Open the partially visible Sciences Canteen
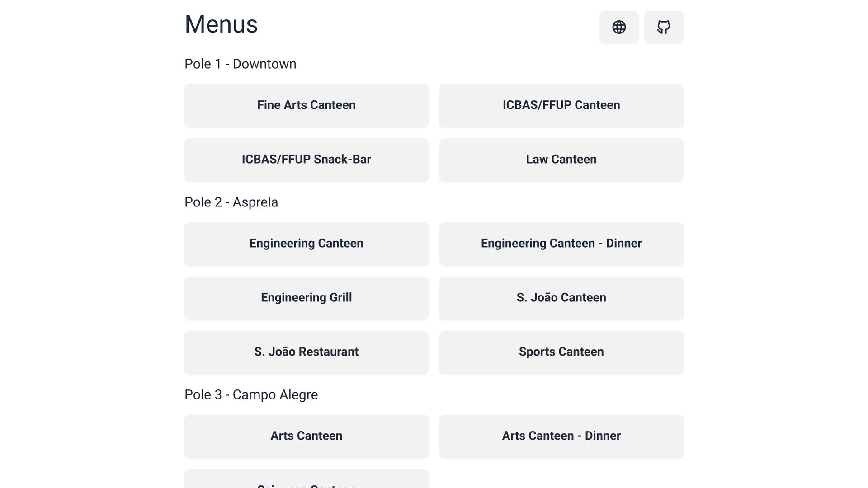 (306, 481)
